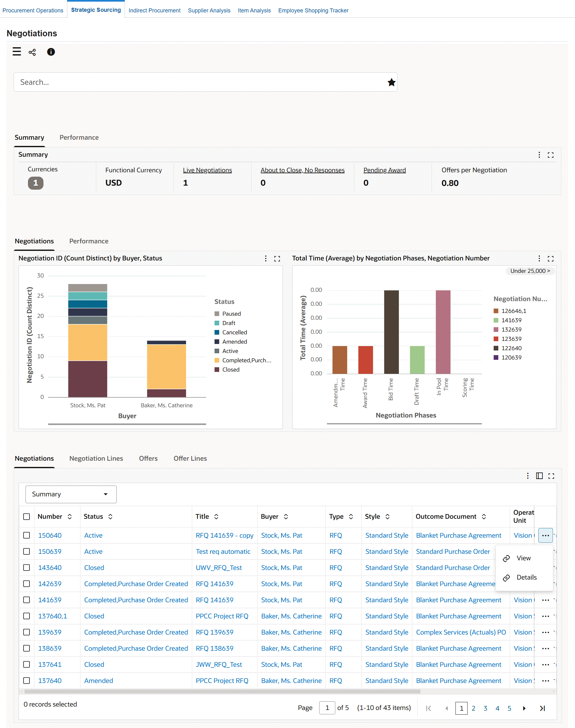The image size is (575, 728).
Task: Open Summary panel kebab options menu
Action: pos(539,155)
